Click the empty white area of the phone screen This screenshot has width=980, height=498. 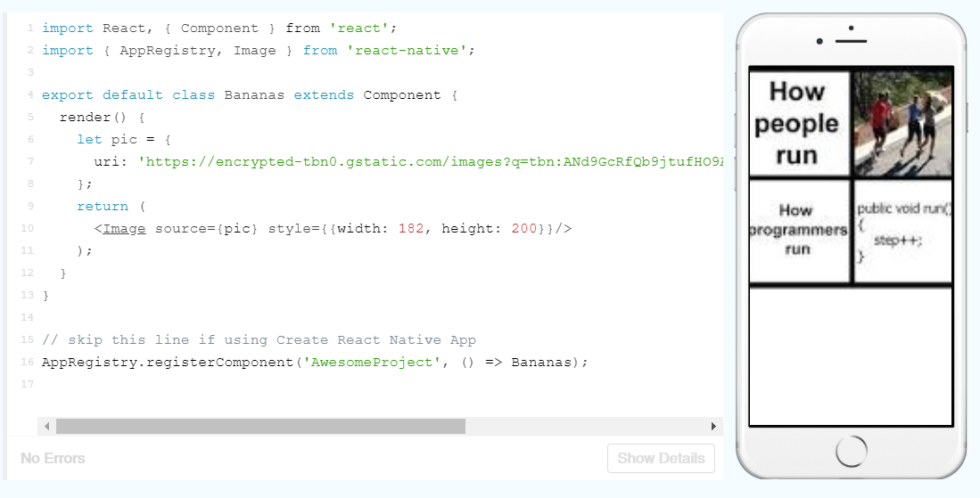851,356
